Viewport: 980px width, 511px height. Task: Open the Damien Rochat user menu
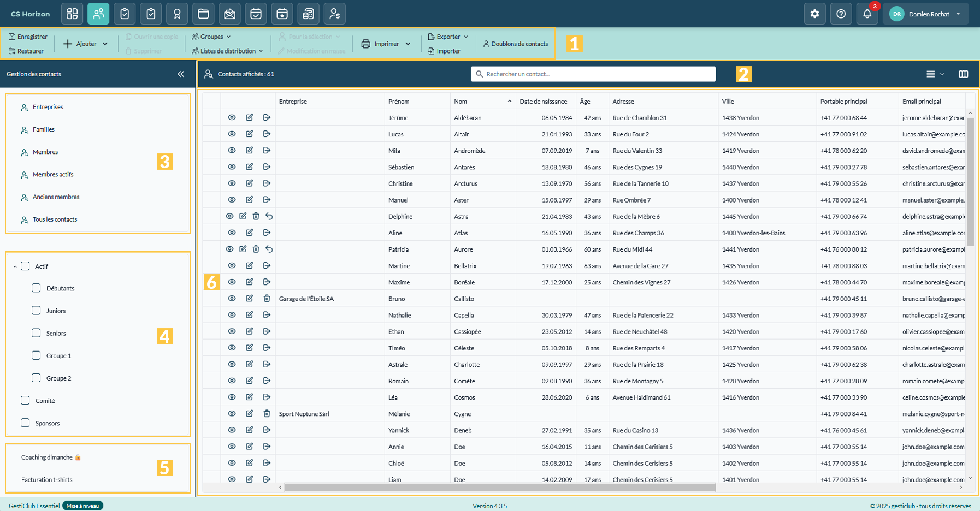[925, 14]
